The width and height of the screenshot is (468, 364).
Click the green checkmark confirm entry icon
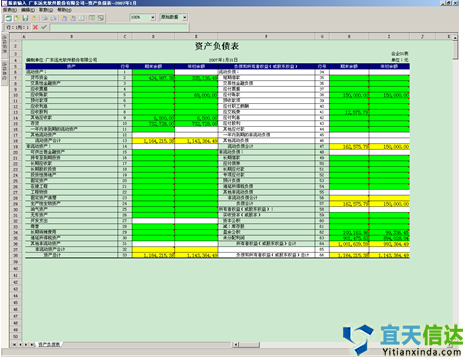point(44,27)
